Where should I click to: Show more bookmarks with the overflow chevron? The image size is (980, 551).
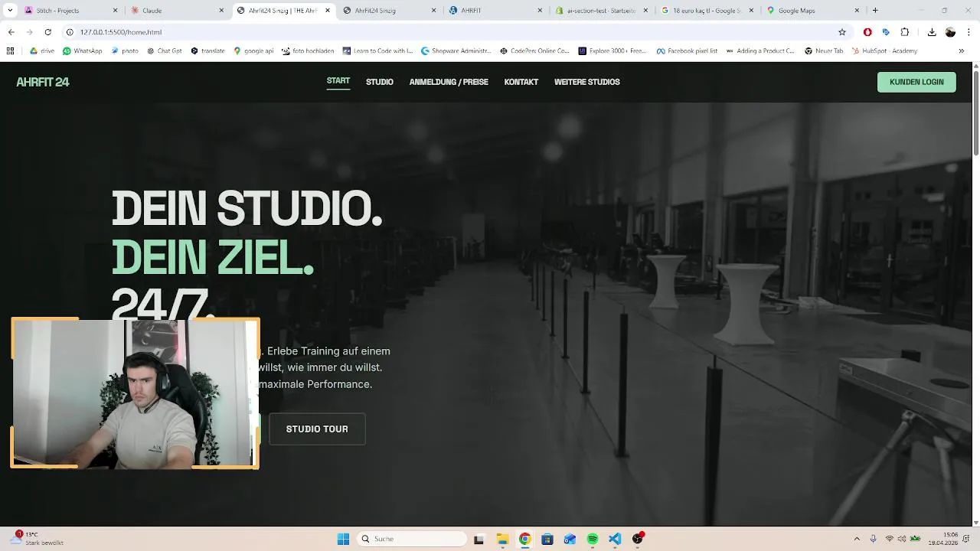962,51
